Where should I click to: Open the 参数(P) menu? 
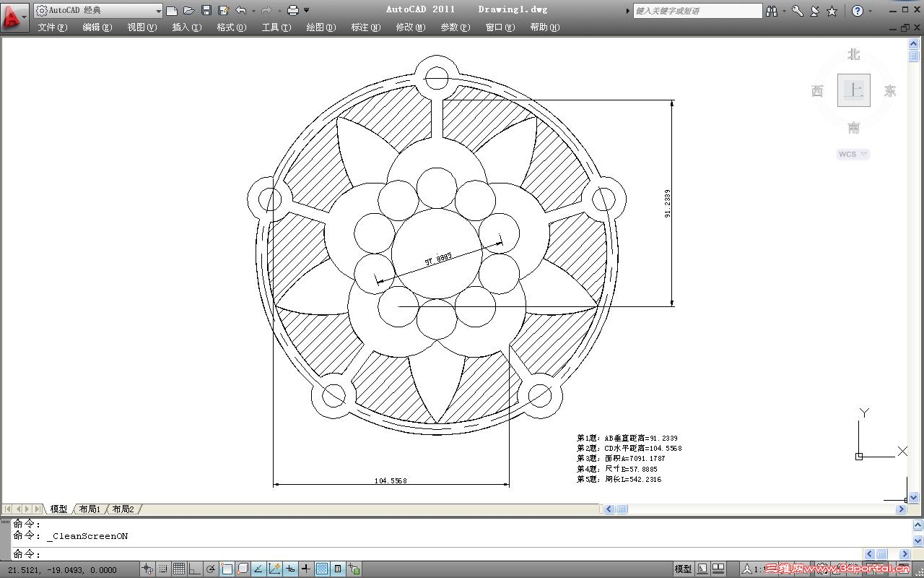pos(455,27)
